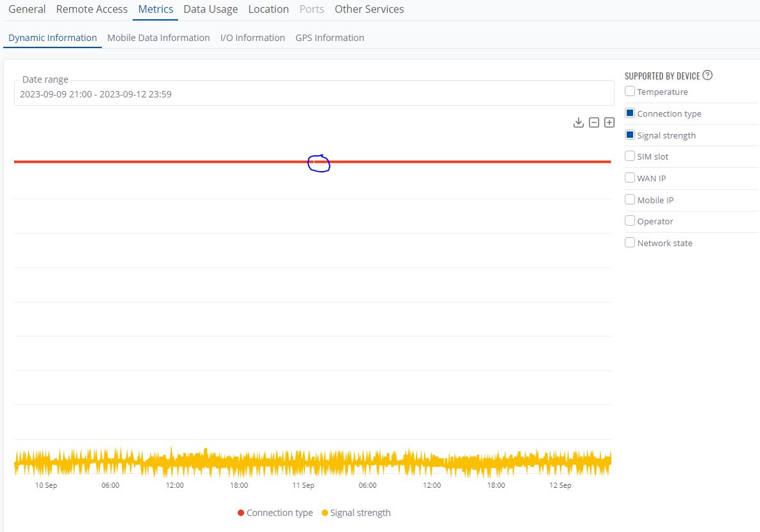This screenshot has width=760, height=532.
Task: Zoom out chart with minus icon
Action: tap(594, 122)
